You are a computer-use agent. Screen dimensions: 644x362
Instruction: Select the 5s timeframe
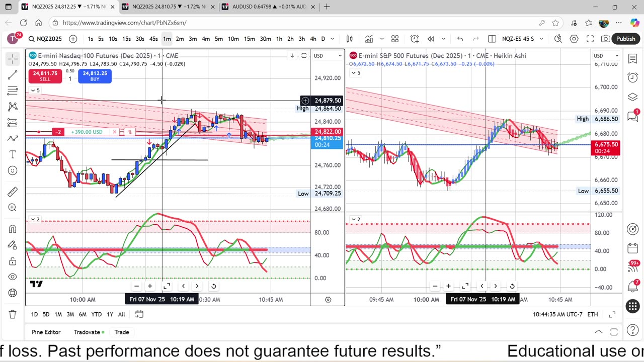click(101, 39)
